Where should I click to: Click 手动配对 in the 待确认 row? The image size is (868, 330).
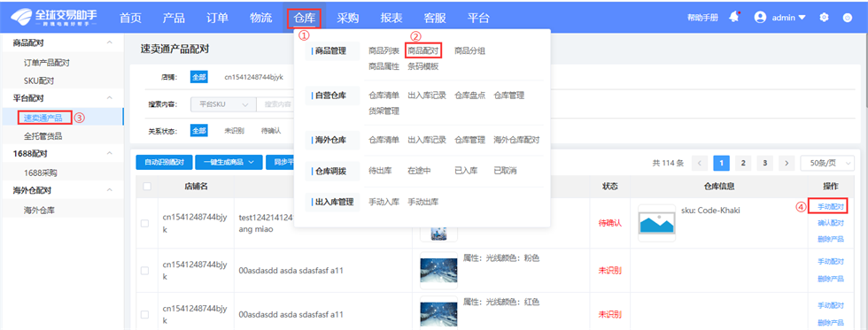click(x=831, y=207)
